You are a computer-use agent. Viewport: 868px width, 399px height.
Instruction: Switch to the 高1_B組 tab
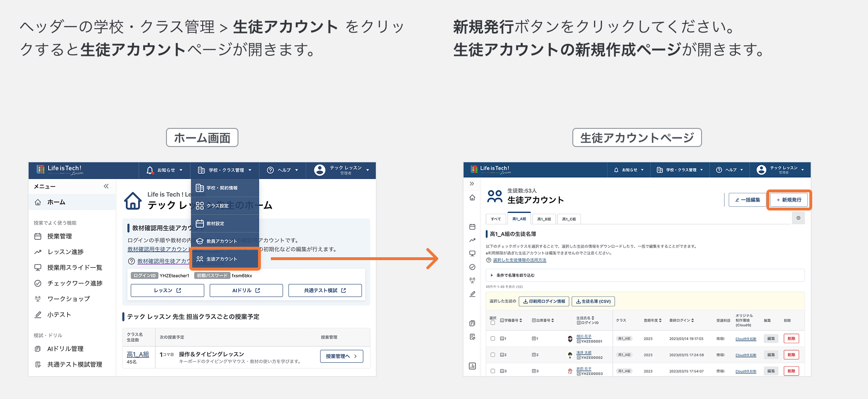click(x=544, y=219)
